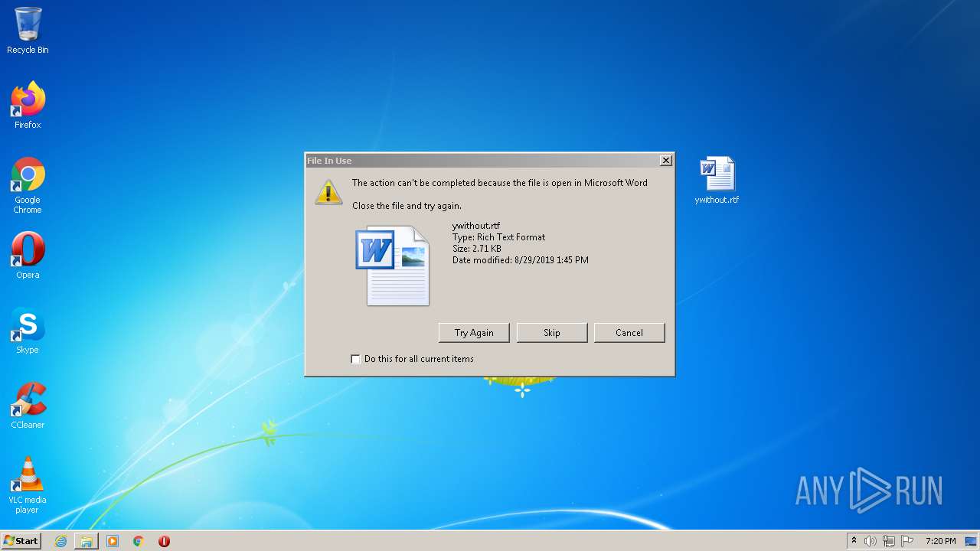This screenshot has height=551, width=980.
Task: Click the Date modified line in dialog
Action: click(x=520, y=260)
